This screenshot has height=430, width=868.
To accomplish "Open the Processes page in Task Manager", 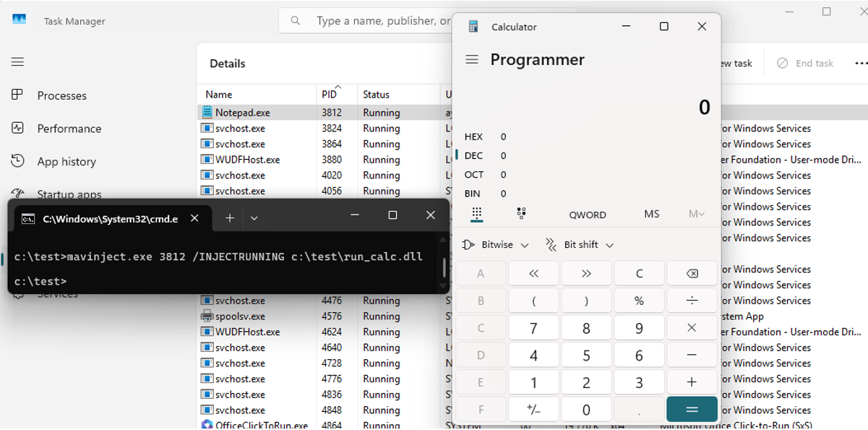I will point(61,95).
